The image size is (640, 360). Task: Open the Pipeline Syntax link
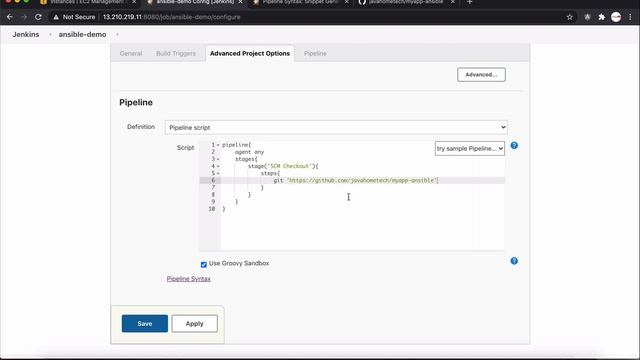(189, 279)
